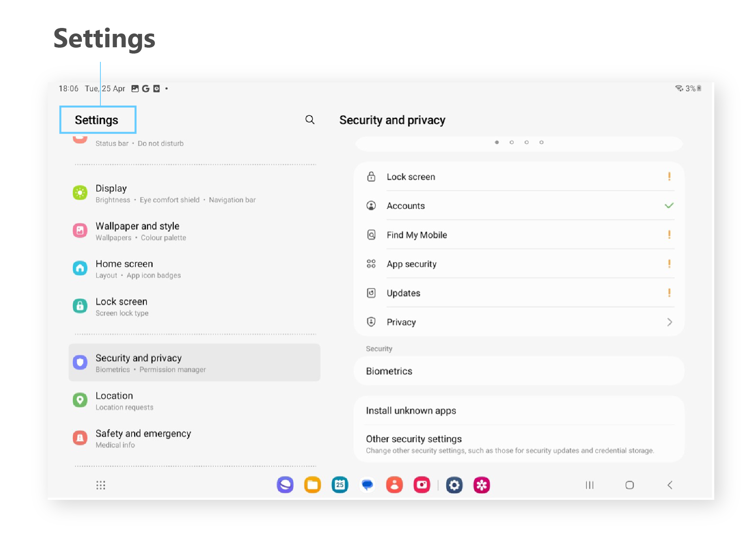Open the red Camera app icon
Viewport: 756px width, 540px height.
422,485
